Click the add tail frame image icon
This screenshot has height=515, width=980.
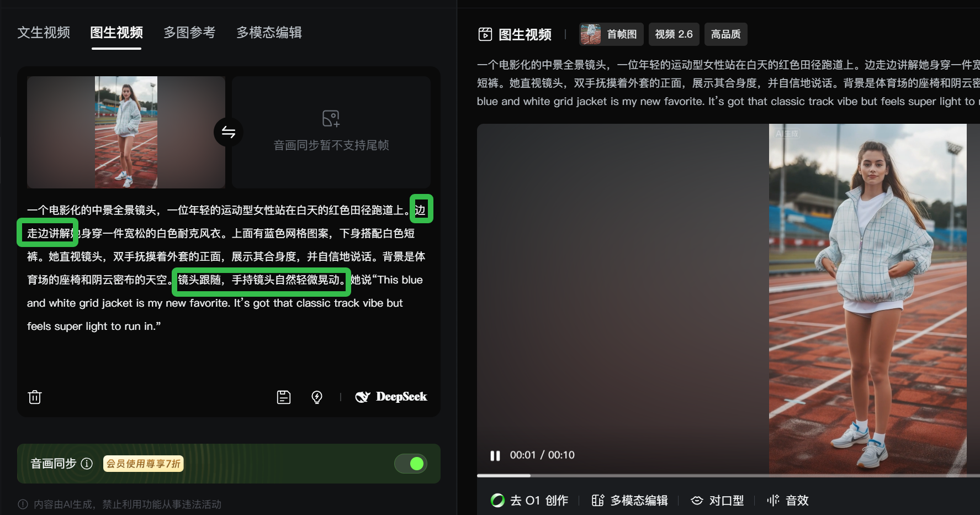(x=331, y=118)
